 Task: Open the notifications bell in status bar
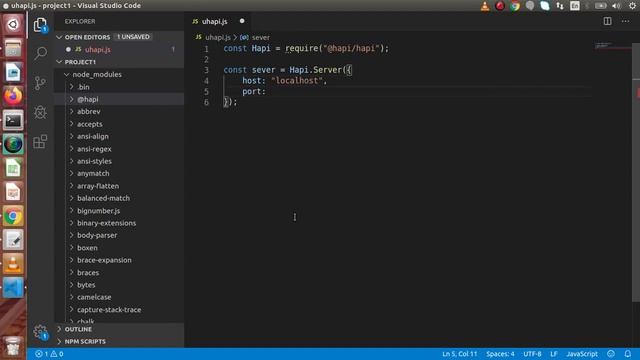[x=627, y=354]
